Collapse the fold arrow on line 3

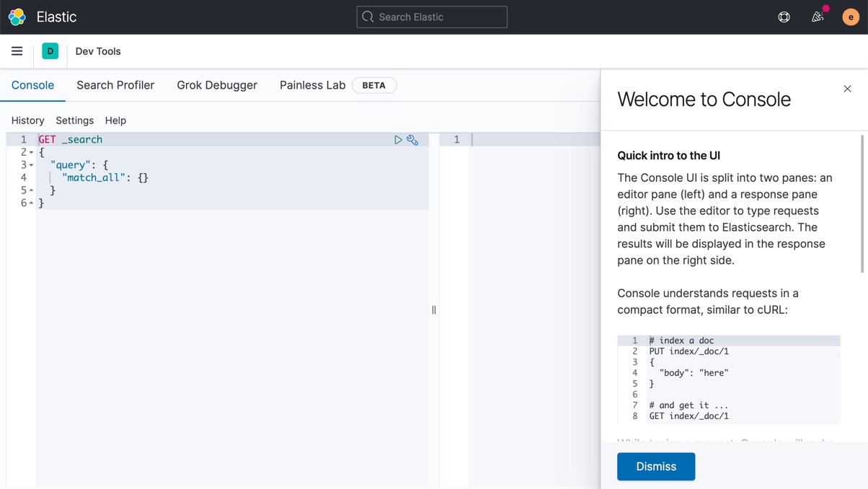[31, 165]
